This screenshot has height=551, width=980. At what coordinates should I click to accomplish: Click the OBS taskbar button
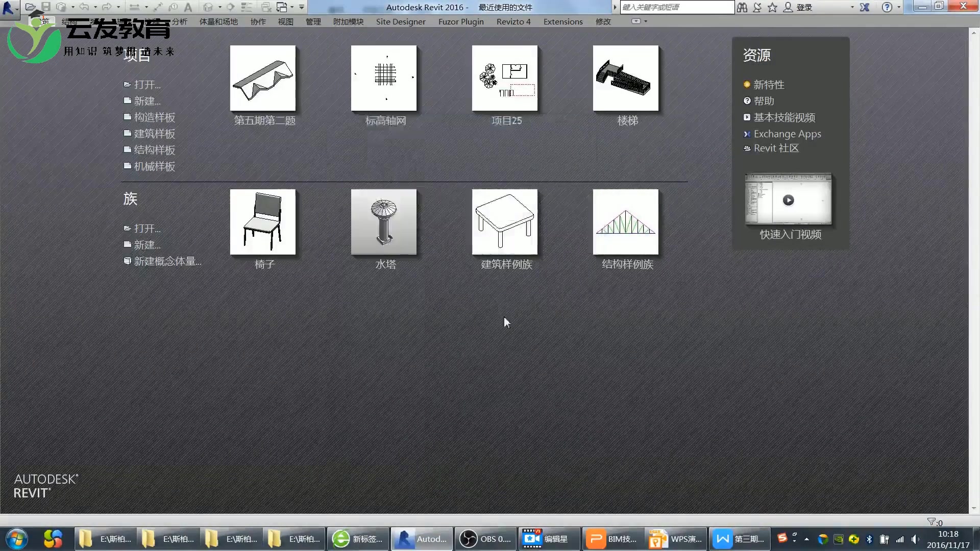pyautogui.click(x=485, y=539)
